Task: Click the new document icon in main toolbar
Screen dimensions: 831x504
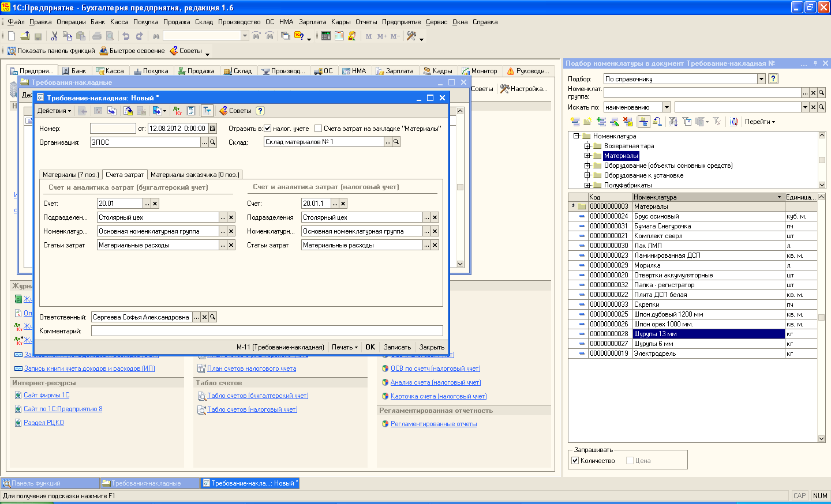Action: tap(11, 36)
